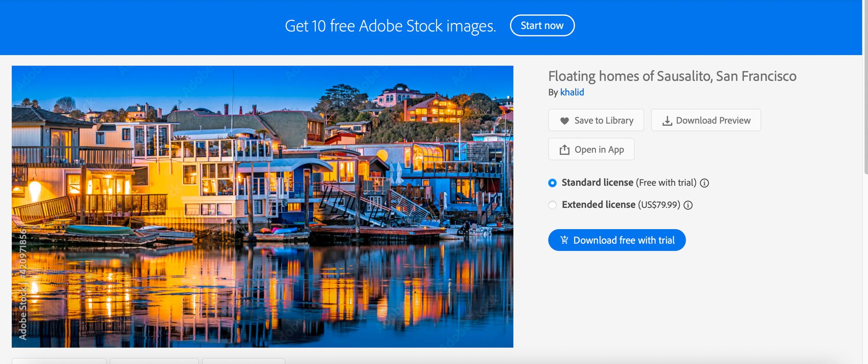Click the Start now button in banner
Screen dimensions: 868x364
[542, 26]
